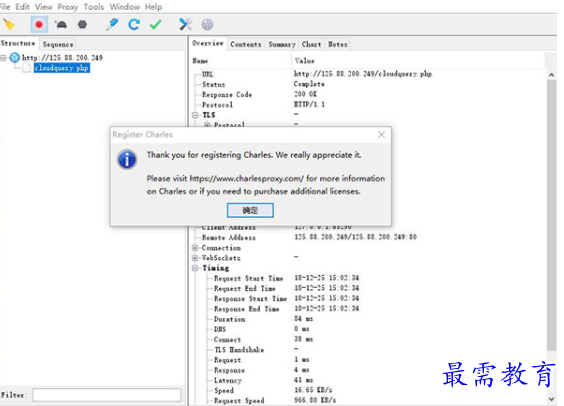Image resolution: width=564 pixels, height=406 pixels.
Task: Select the Response End Time row
Action: pyautogui.click(x=368, y=309)
